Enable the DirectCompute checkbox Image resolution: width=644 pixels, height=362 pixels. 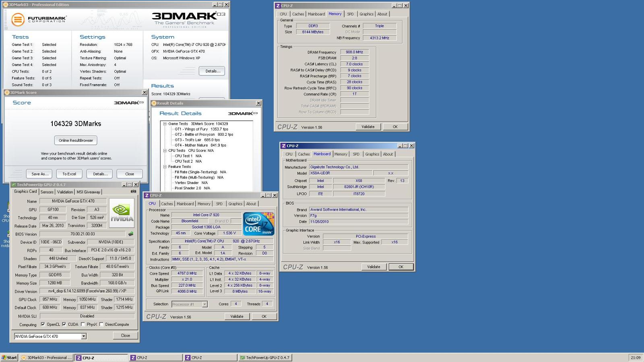(x=101, y=324)
